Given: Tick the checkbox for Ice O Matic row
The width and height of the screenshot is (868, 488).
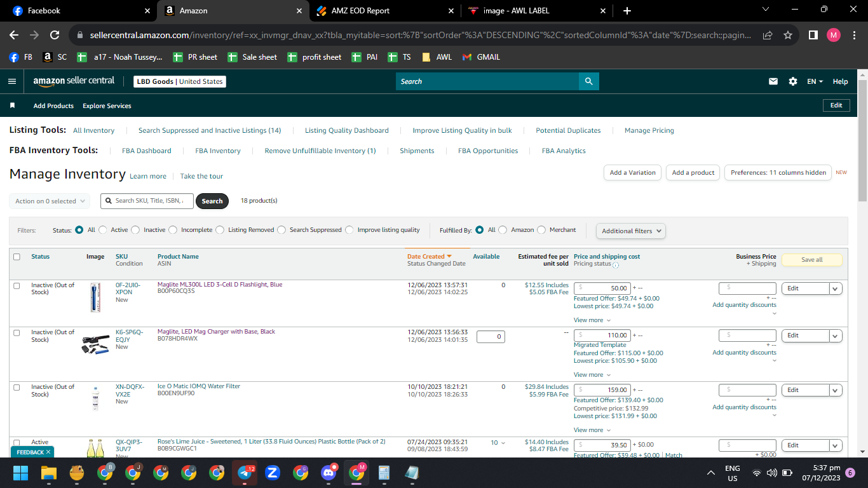Looking at the screenshot, I should coord(17,388).
